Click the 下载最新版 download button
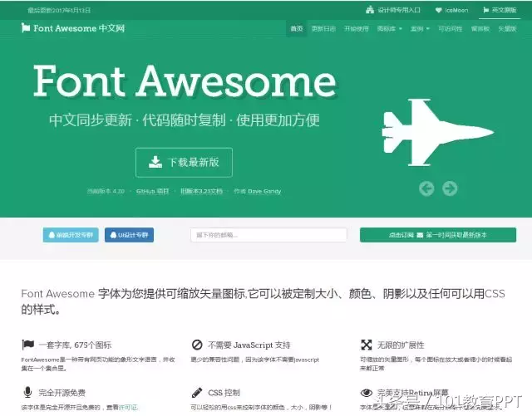 point(184,163)
